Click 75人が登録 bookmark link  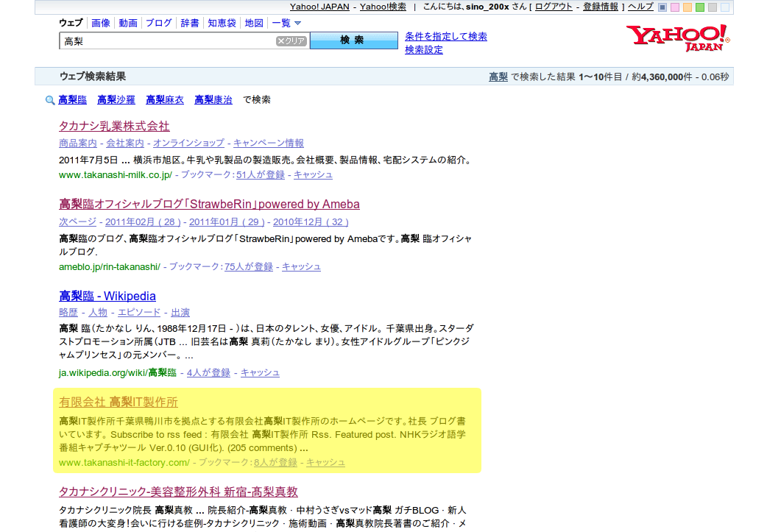point(249,267)
